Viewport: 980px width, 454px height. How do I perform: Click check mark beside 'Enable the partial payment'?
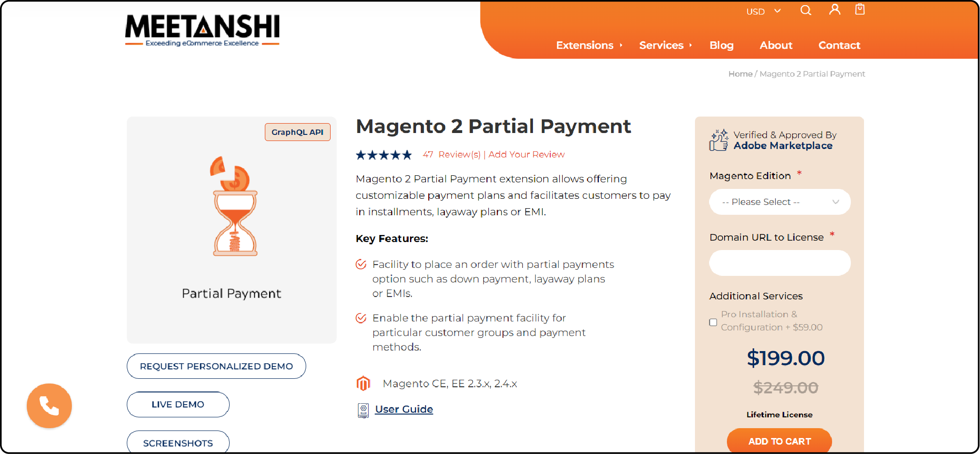tap(361, 318)
